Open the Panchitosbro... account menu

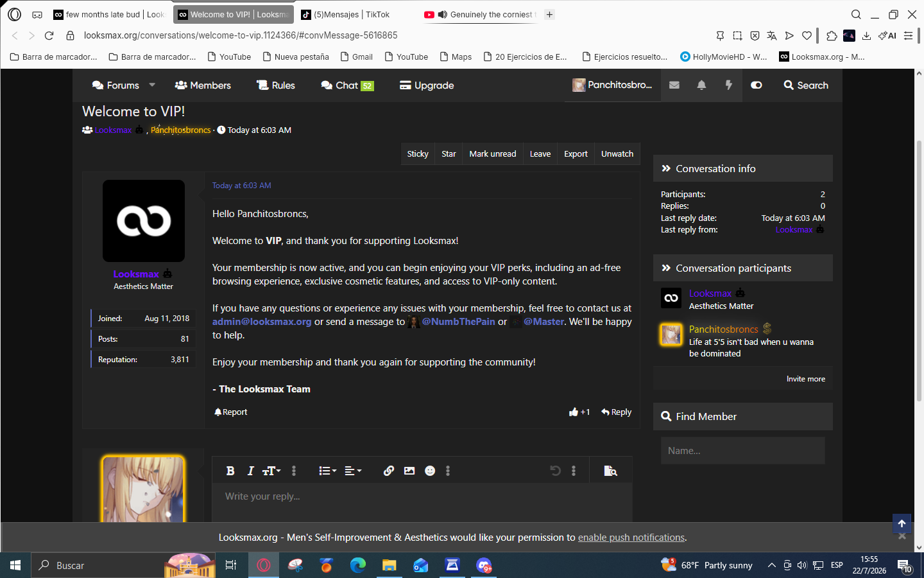612,85
